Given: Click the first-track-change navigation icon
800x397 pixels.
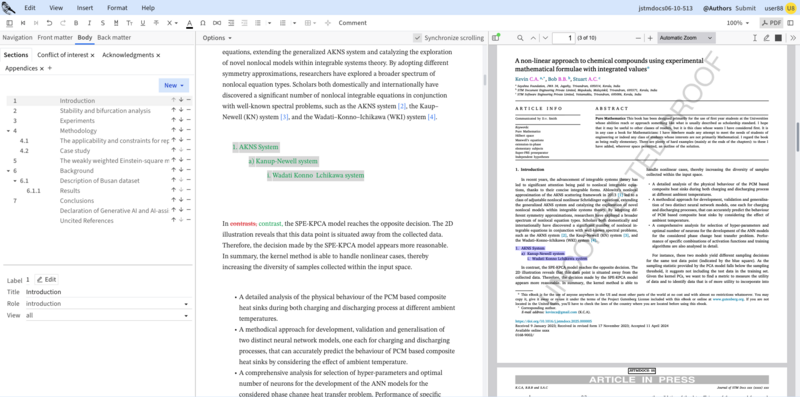Looking at the screenshot, I should pos(23,23).
